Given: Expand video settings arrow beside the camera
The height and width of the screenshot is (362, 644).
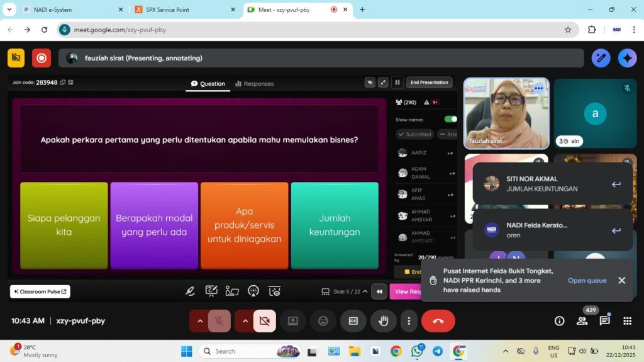Looking at the screenshot, I should [245, 321].
